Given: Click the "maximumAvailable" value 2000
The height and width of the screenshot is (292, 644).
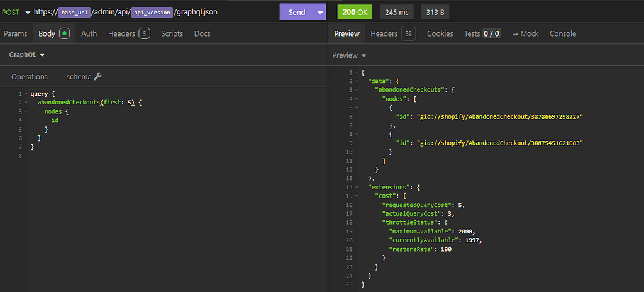Looking at the screenshot, I should pos(466,231).
